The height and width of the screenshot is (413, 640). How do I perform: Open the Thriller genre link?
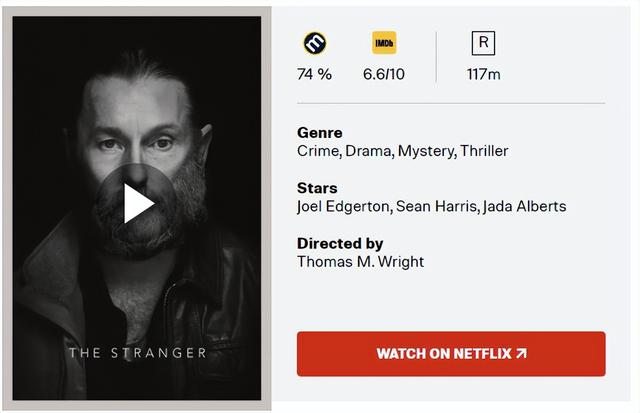484,151
